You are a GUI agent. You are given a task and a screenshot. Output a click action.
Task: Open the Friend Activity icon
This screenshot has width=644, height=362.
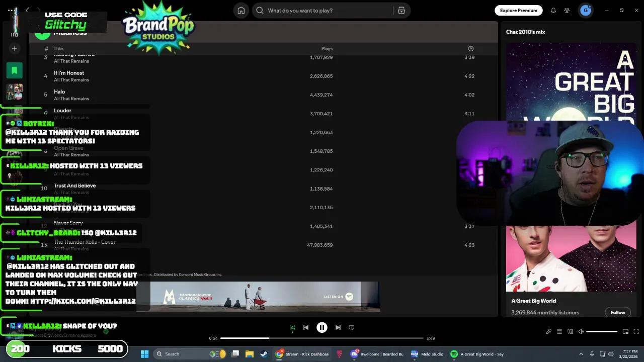tap(567, 11)
